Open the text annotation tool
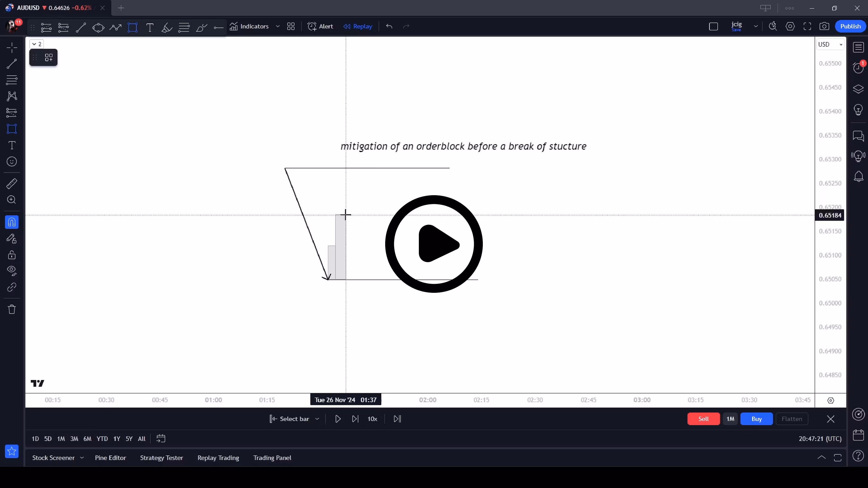 pyautogui.click(x=12, y=145)
